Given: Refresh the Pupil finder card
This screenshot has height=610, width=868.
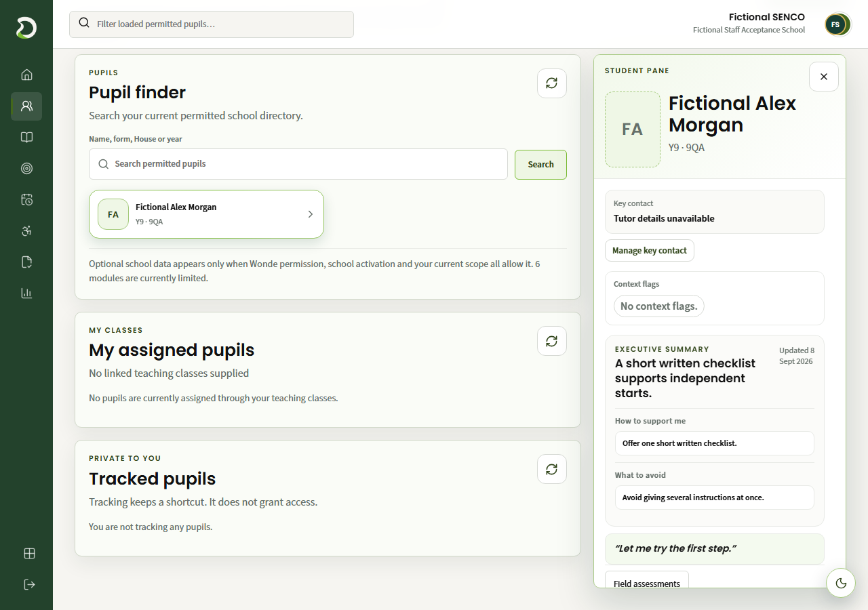Looking at the screenshot, I should pyautogui.click(x=552, y=83).
